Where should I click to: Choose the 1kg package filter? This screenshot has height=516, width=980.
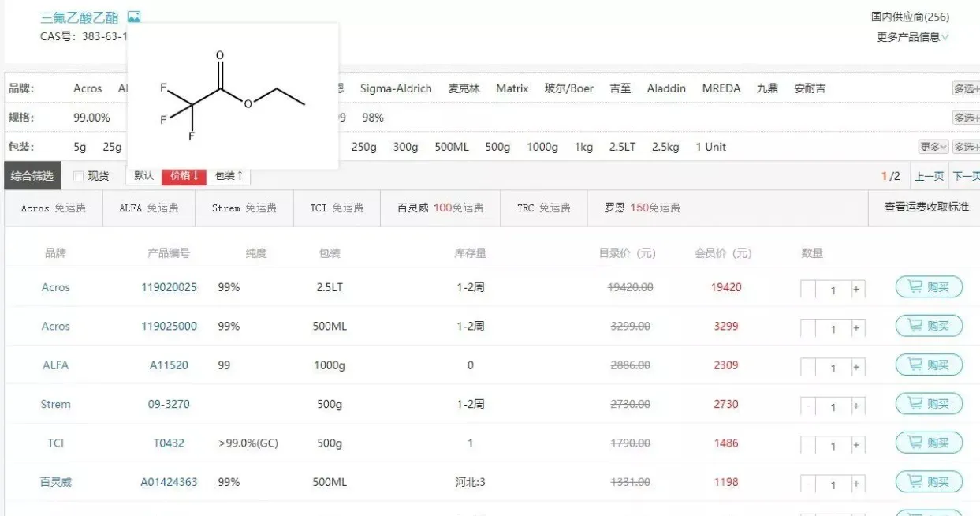click(x=583, y=147)
